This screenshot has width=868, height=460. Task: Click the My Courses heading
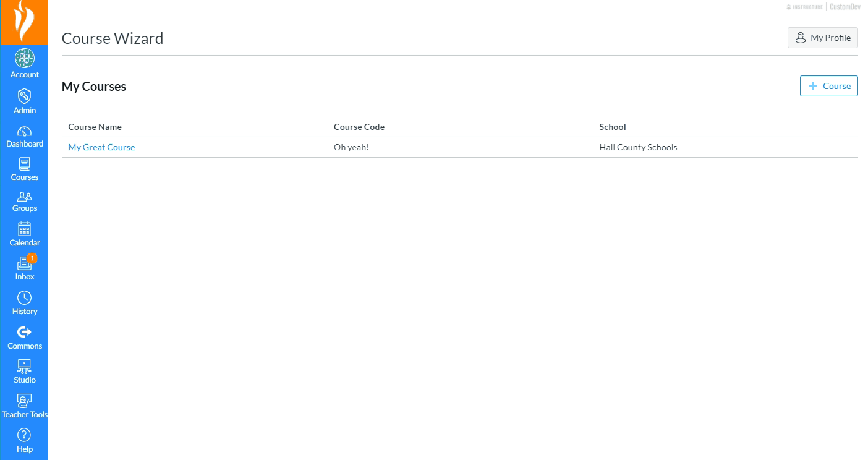click(x=94, y=87)
